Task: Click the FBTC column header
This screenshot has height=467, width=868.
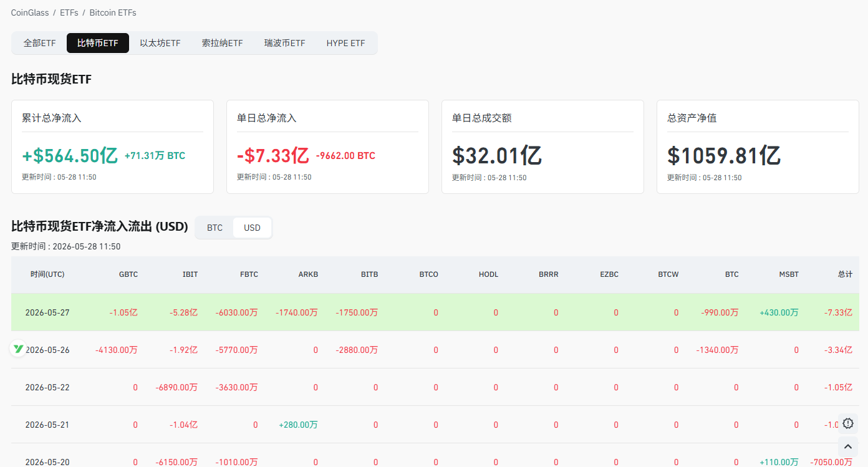Action: [249, 274]
